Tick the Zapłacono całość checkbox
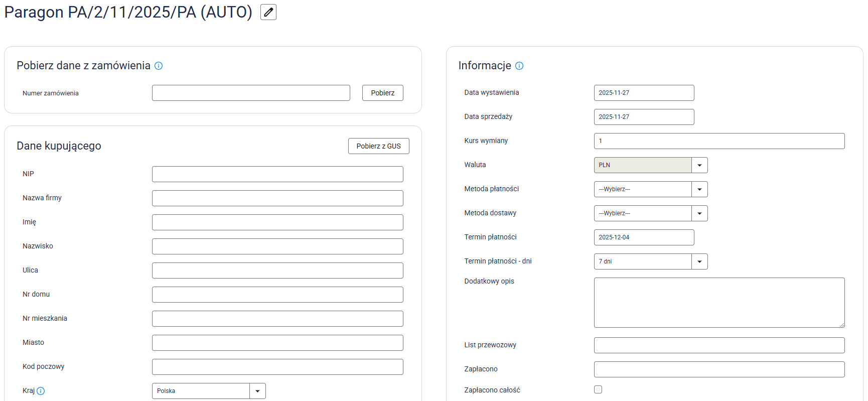 point(598,389)
